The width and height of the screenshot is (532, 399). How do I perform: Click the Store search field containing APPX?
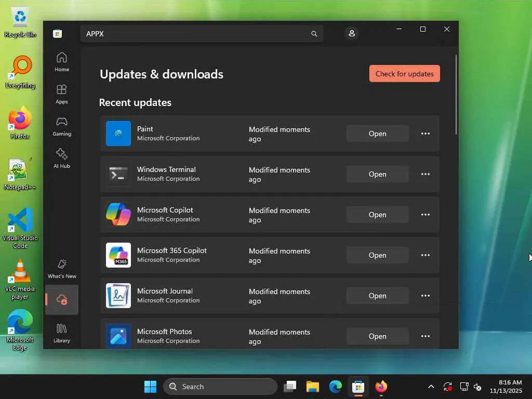point(202,34)
